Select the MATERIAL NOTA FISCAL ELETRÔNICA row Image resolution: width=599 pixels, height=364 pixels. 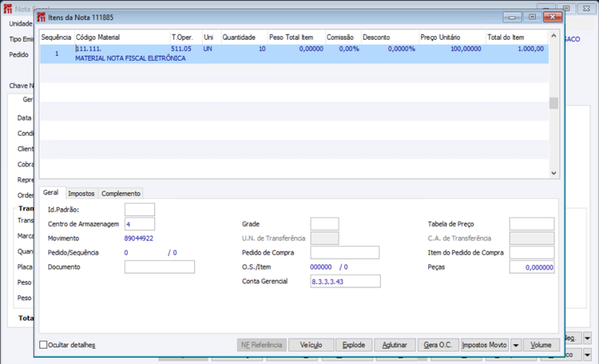tap(295, 53)
